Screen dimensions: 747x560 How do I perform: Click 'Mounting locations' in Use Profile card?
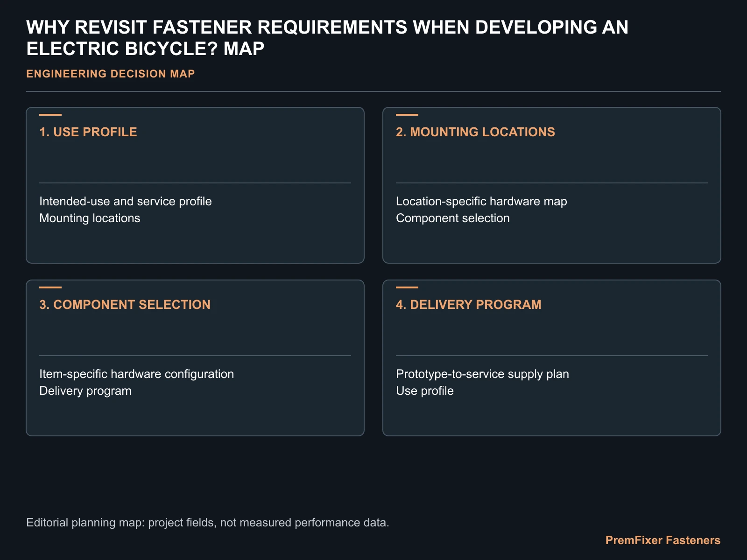click(90, 218)
